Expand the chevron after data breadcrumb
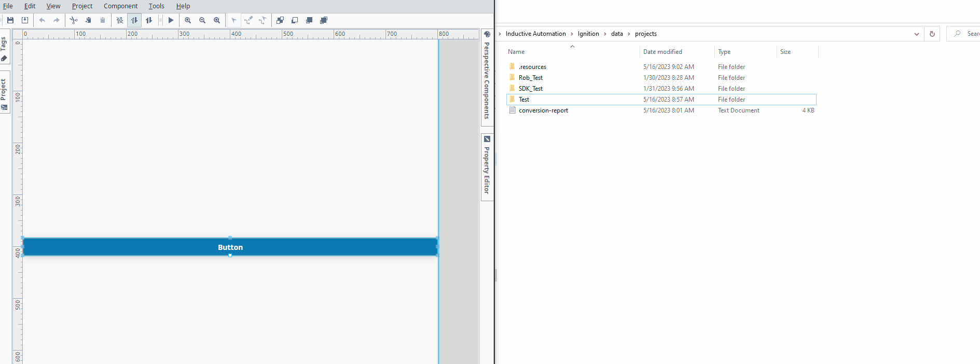This screenshot has width=980, height=364. 629,34
